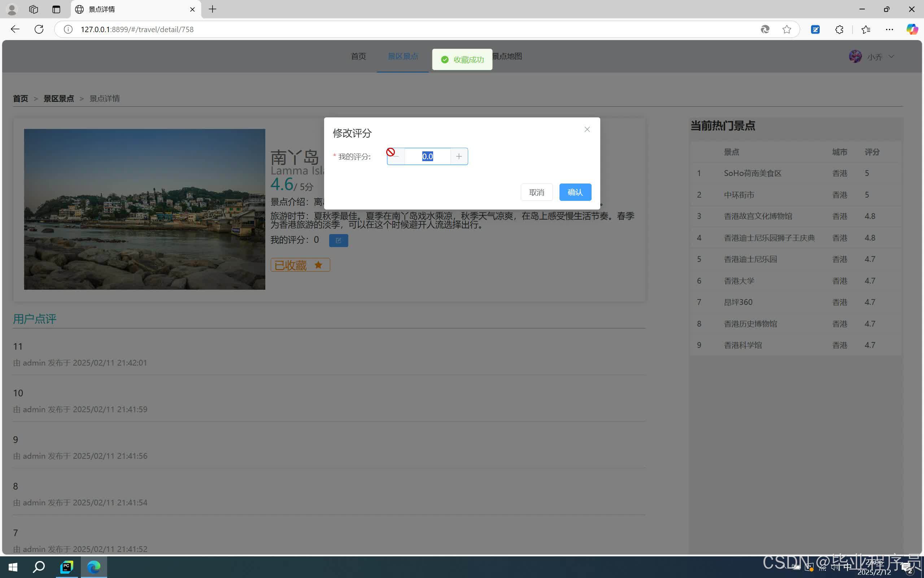
Task: Open SoHo荷南美食区 in hot spots list
Action: pos(752,173)
